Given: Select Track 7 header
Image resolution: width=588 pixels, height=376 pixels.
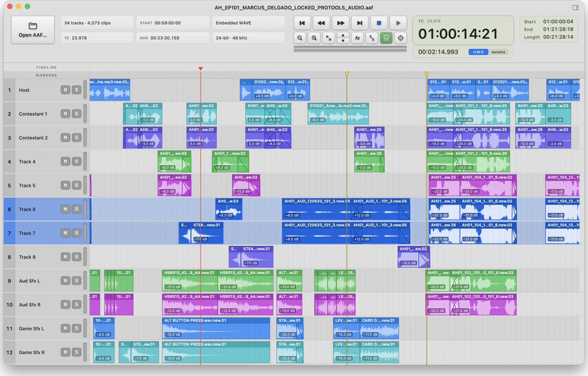Looking at the screenshot, I should click(47, 233).
